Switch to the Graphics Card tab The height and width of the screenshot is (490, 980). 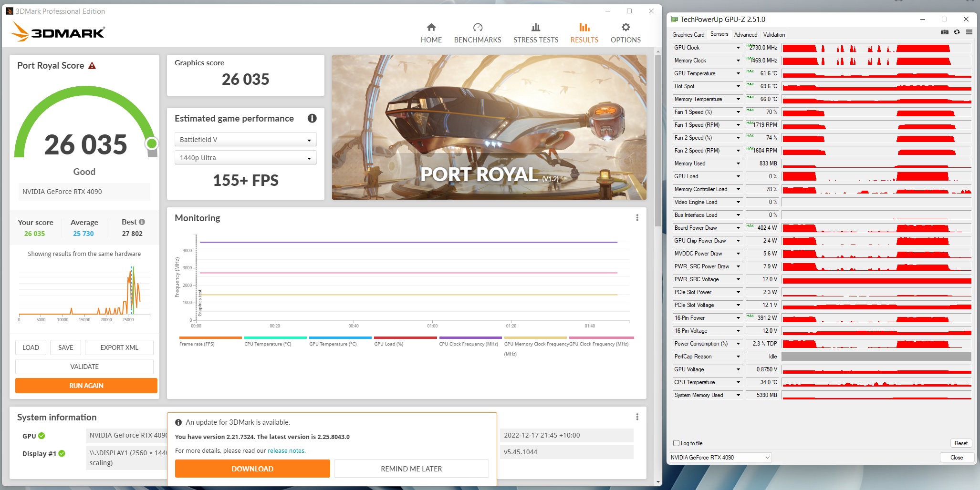coord(688,35)
